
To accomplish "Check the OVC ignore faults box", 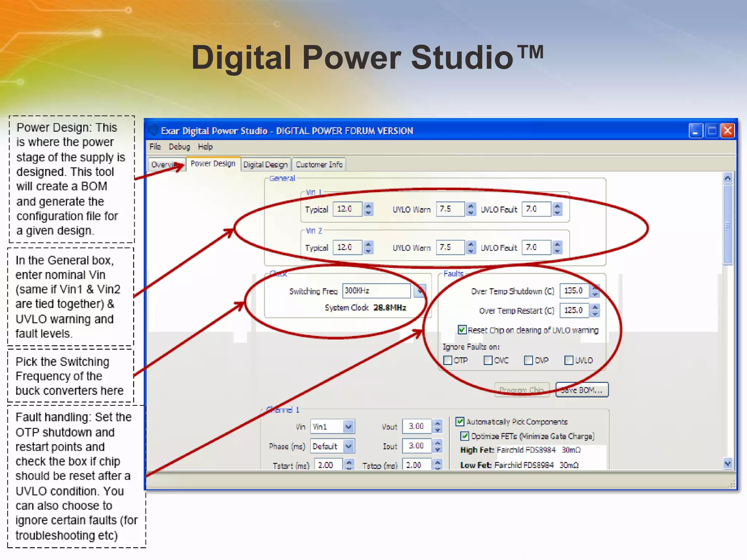I will (488, 360).
